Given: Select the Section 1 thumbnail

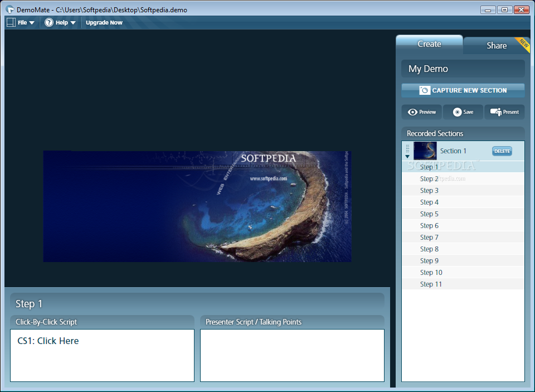Looking at the screenshot, I should point(425,151).
